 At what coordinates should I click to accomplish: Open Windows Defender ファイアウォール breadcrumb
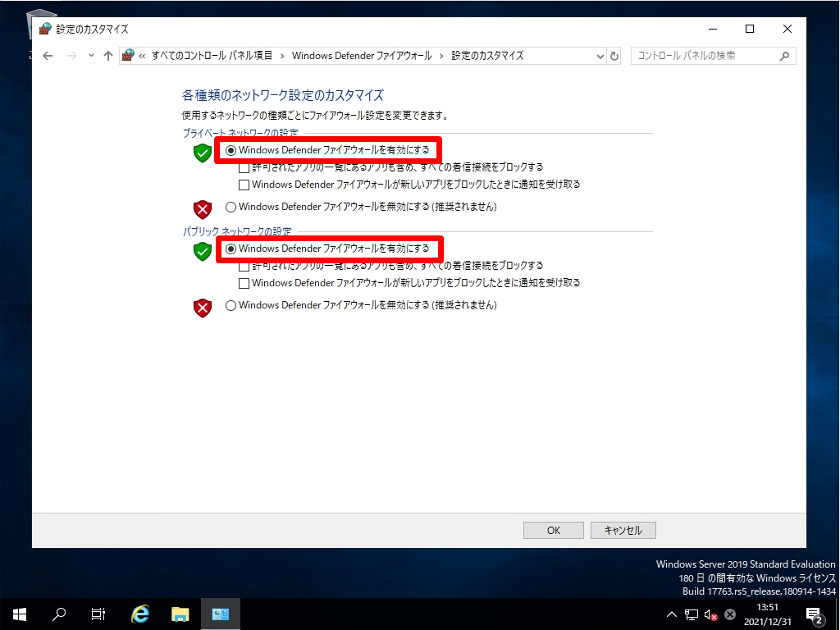pyautogui.click(x=362, y=56)
